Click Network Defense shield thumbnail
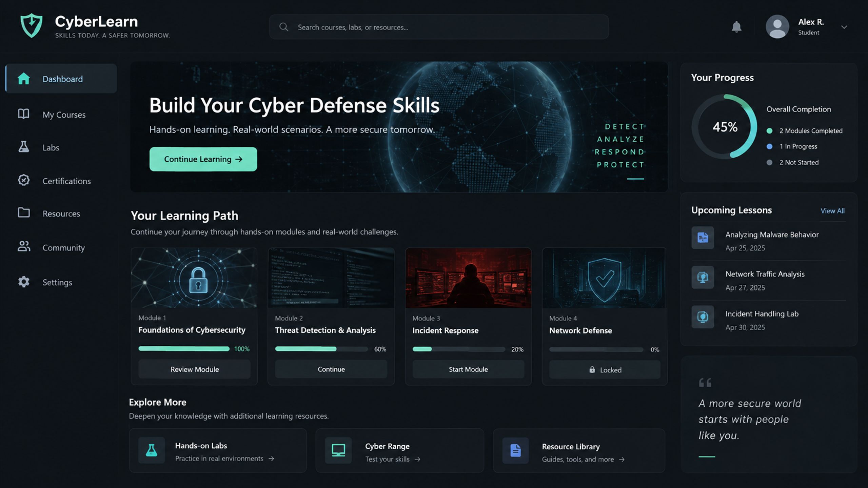868x488 pixels. [x=605, y=278]
